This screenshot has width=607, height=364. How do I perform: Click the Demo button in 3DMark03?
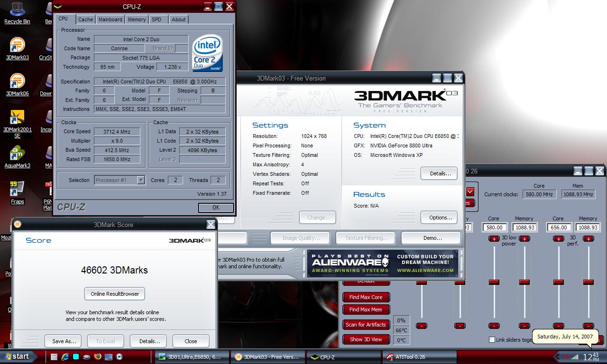coord(431,238)
